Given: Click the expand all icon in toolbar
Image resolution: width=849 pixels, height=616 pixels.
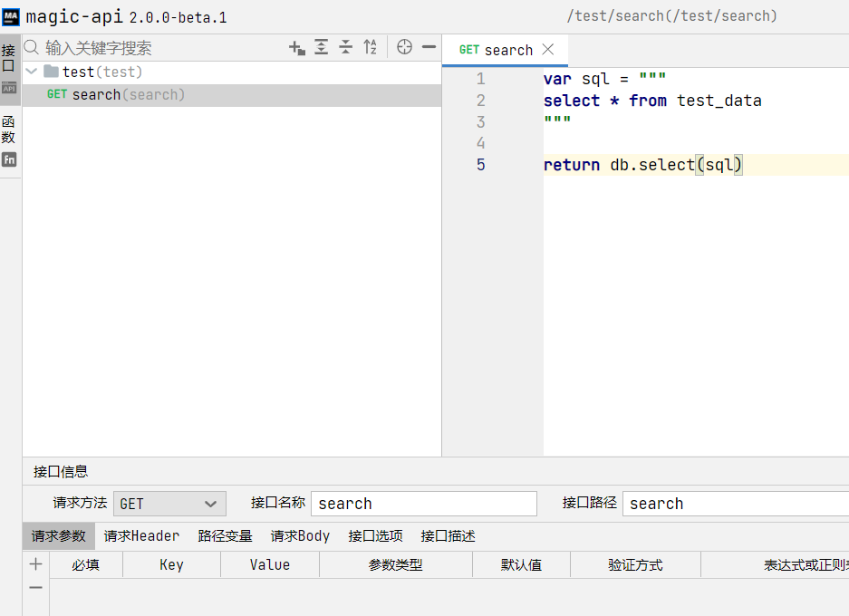Looking at the screenshot, I should tap(322, 47).
